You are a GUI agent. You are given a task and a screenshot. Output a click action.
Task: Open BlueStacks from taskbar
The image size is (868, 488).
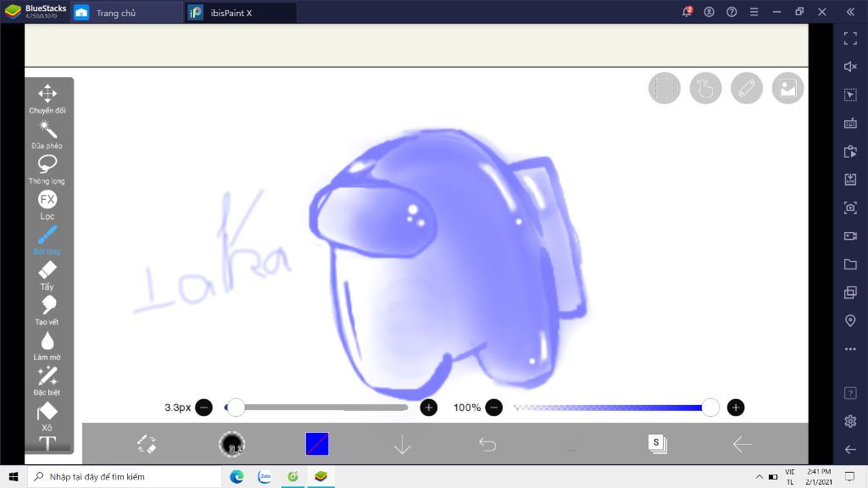coord(321,476)
